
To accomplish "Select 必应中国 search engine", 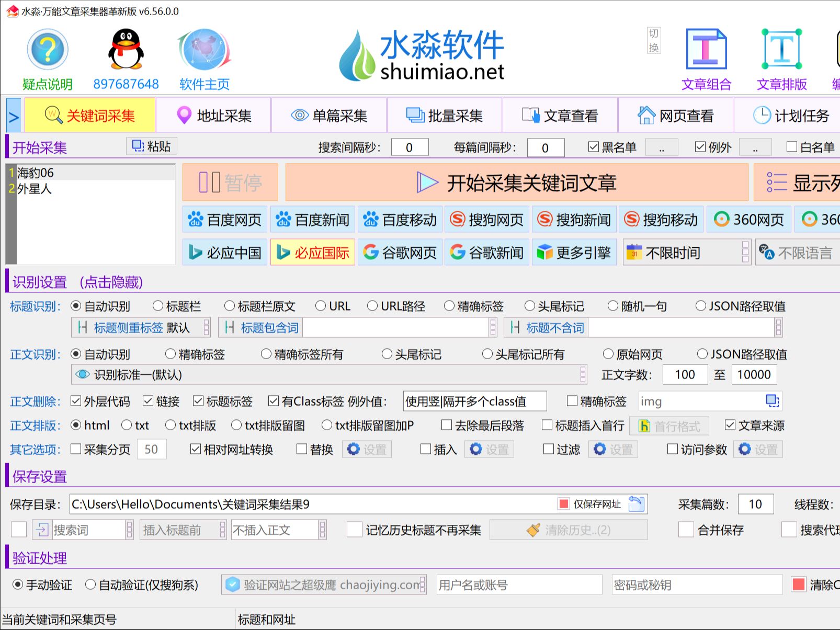I will coord(225,253).
